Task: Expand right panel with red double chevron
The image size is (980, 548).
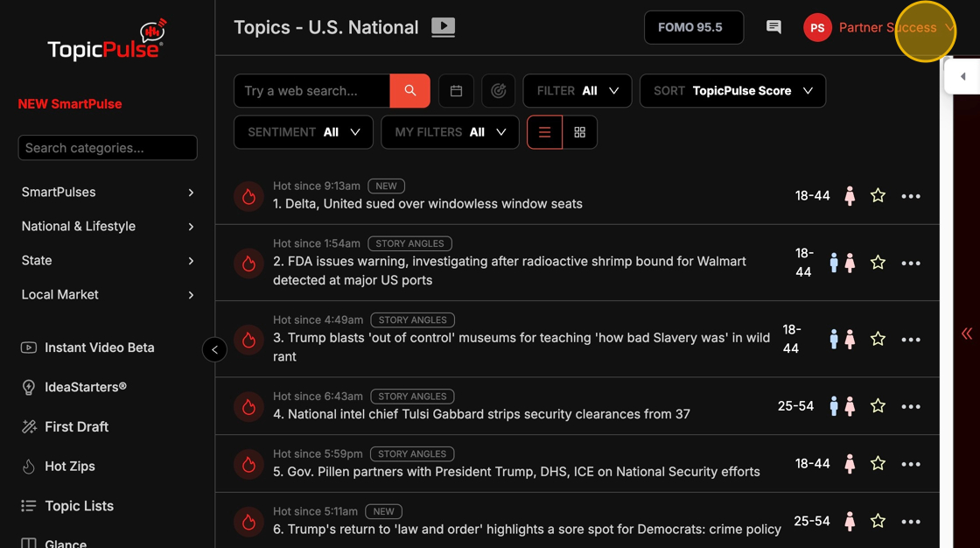Action: [x=967, y=334]
